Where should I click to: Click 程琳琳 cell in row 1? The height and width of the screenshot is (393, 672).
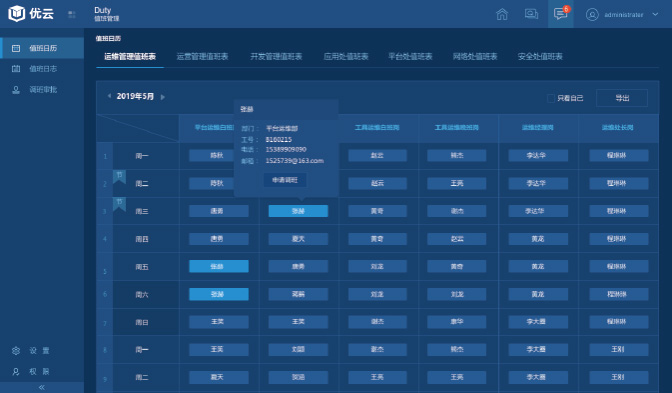pyautogui.click(x=618, y=156)
